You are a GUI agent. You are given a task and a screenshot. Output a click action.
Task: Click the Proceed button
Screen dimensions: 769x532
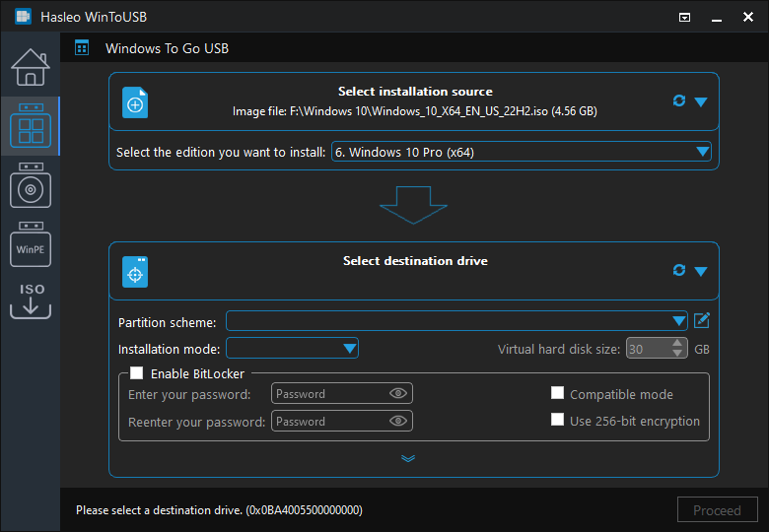point(717,510)
